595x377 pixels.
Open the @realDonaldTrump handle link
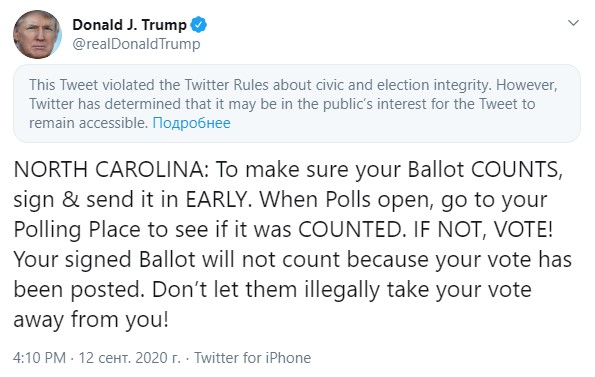click(x=136, y=44)
